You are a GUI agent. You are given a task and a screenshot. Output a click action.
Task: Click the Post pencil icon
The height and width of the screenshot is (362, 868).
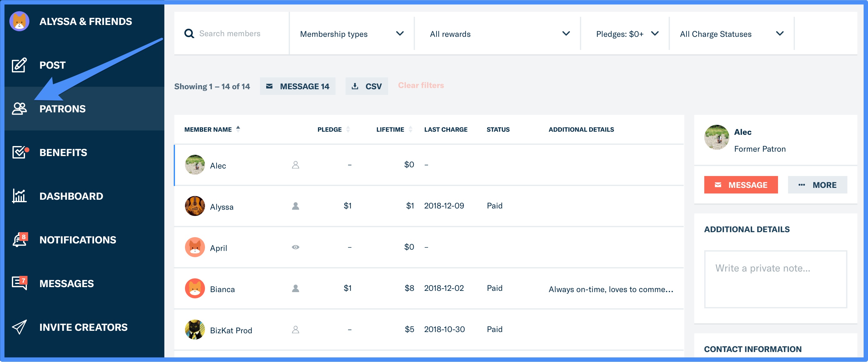[x=19, y=65]
